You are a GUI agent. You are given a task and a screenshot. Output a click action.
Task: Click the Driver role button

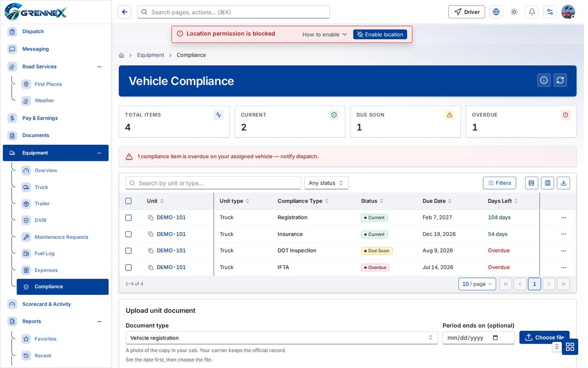point(467,12)
